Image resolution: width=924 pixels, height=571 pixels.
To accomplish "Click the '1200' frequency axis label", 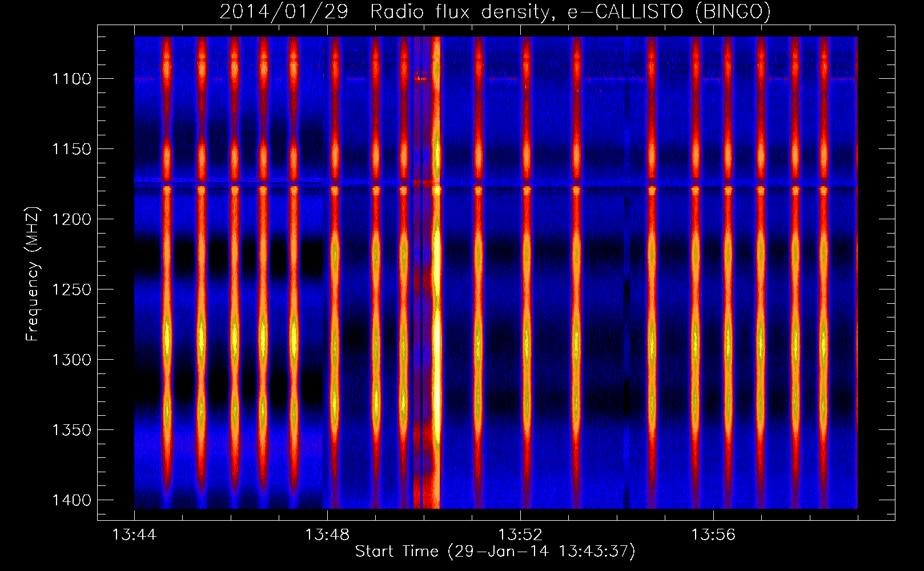I will (x=71, y=219).
